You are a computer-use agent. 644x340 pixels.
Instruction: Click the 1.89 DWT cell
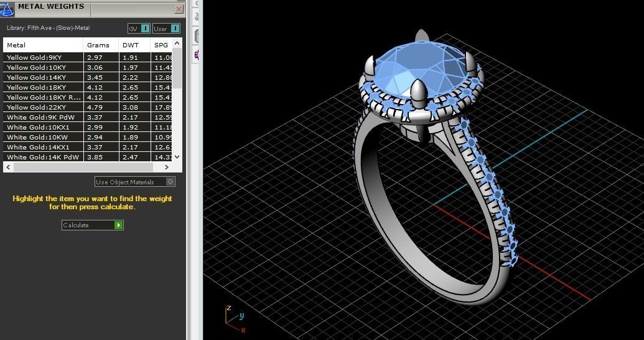pos(135,137)
